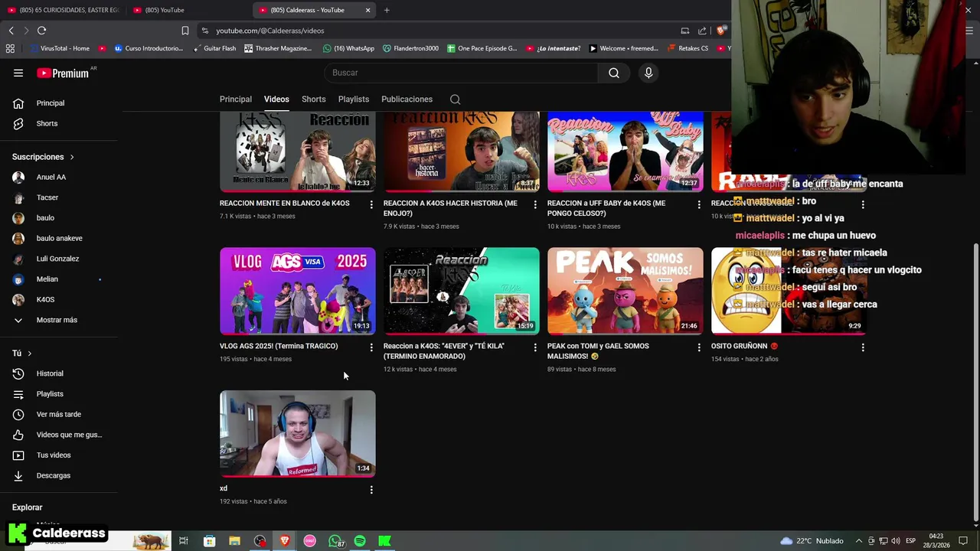Viewport: 980px width, 551px height.
Task: Click the search magnifier button
Action: (614, 73)
